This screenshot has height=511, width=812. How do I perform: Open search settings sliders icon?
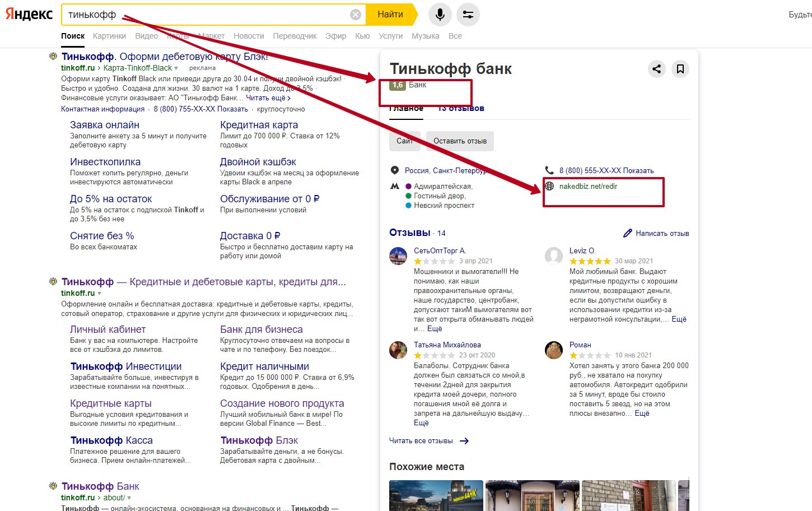[468, 15]
